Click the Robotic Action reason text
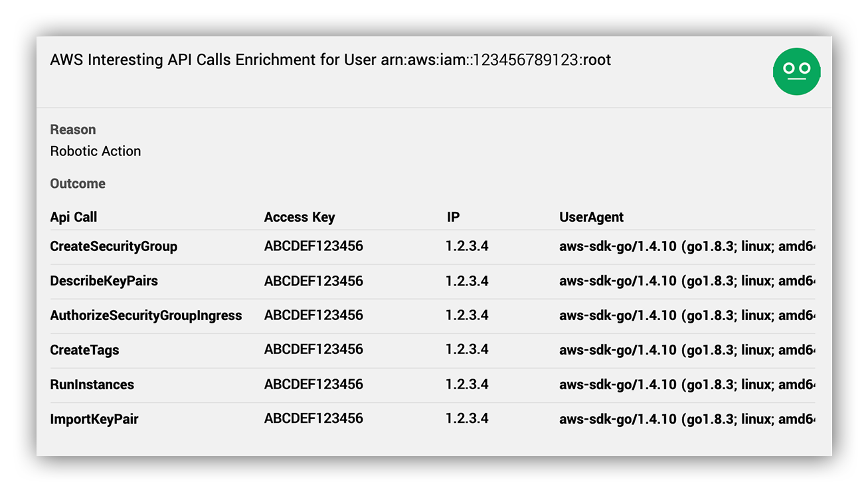The image size is (868, 494). pyautogui.click(x=96, y=151)
